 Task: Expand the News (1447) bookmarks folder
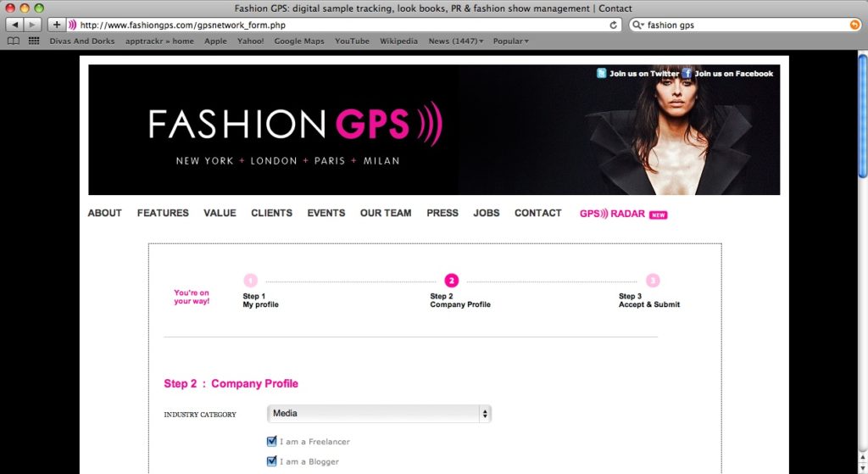coord(456,41)
